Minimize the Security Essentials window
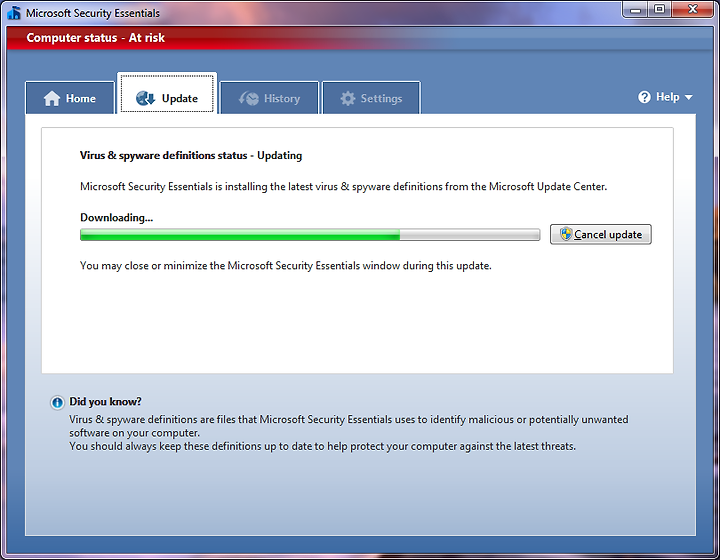Image resolution: width=720 pixels, height=560 pixels. pos(636,10)
